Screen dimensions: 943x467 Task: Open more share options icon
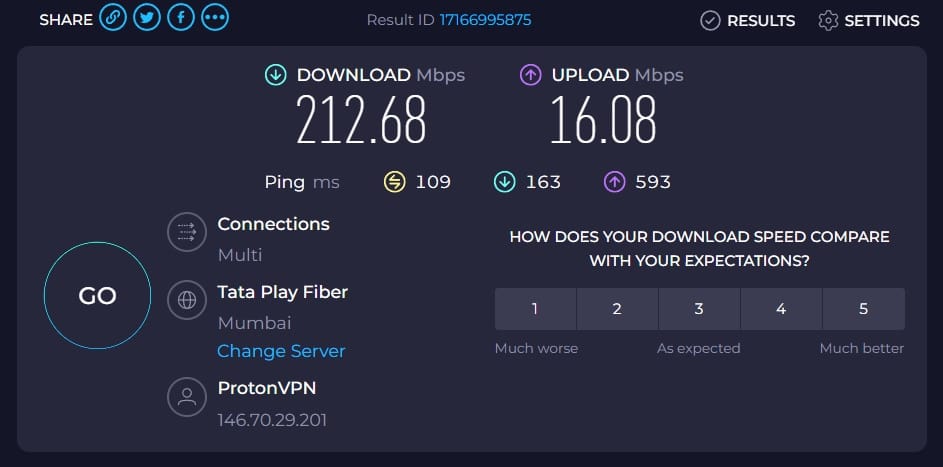[x=215, y=17]
